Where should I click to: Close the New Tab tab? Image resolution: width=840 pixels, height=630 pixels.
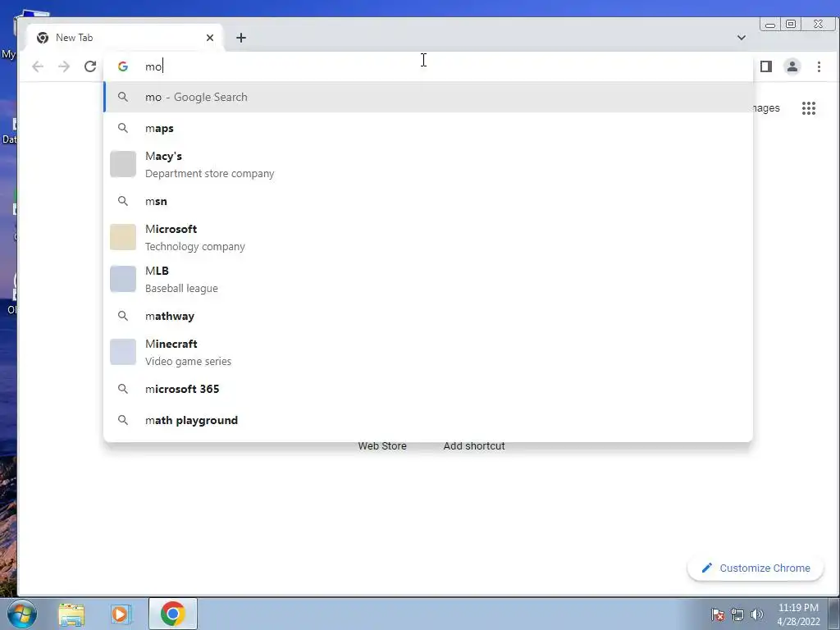coord(210,38)
